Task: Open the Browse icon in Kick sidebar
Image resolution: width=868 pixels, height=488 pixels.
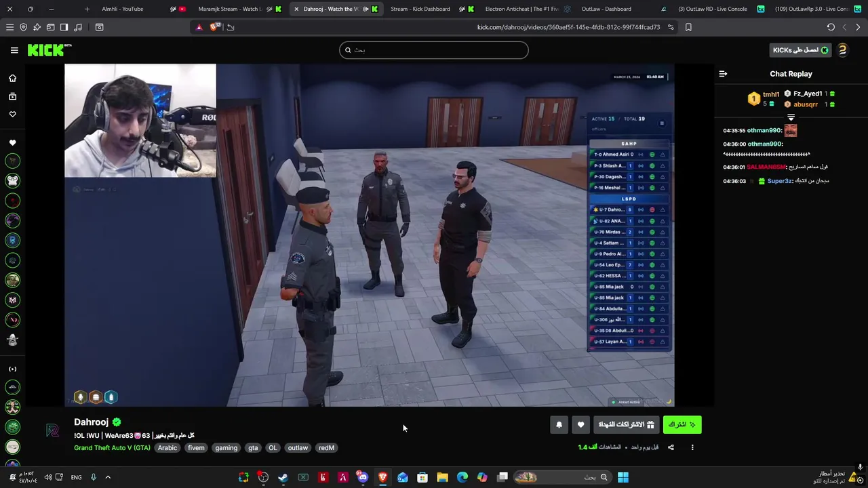Action: point(12,96)
